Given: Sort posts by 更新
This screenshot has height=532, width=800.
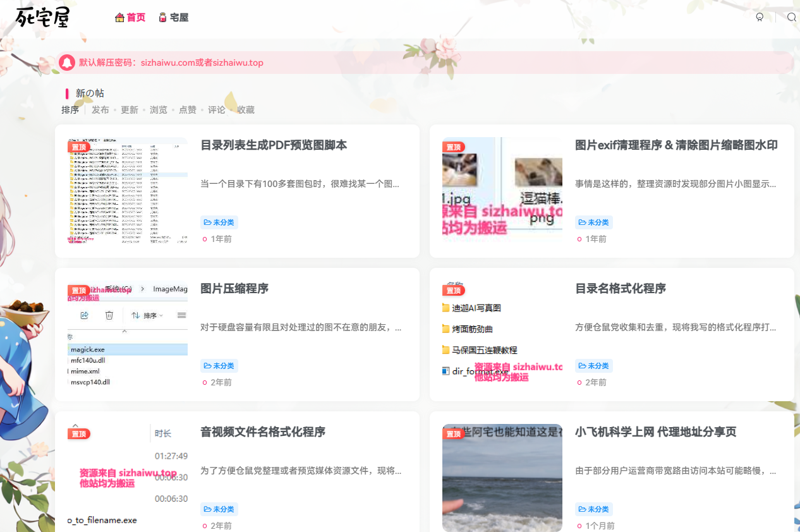Looking at the screenshot, I should tap(130, 110).
